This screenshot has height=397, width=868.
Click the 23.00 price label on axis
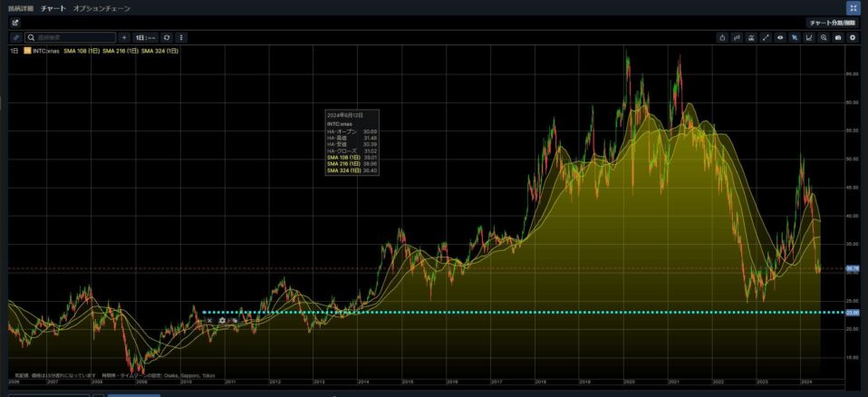tap(852, 313)
